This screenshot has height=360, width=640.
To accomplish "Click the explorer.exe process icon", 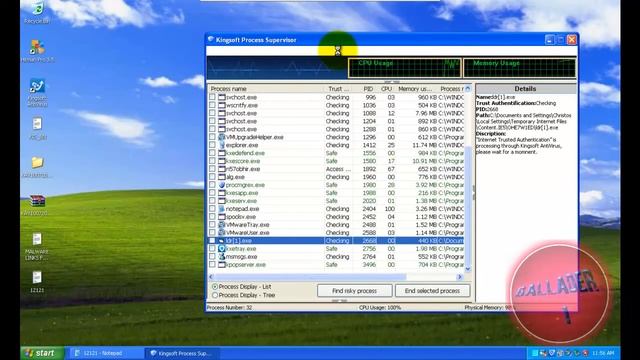I will coord(222,145).
